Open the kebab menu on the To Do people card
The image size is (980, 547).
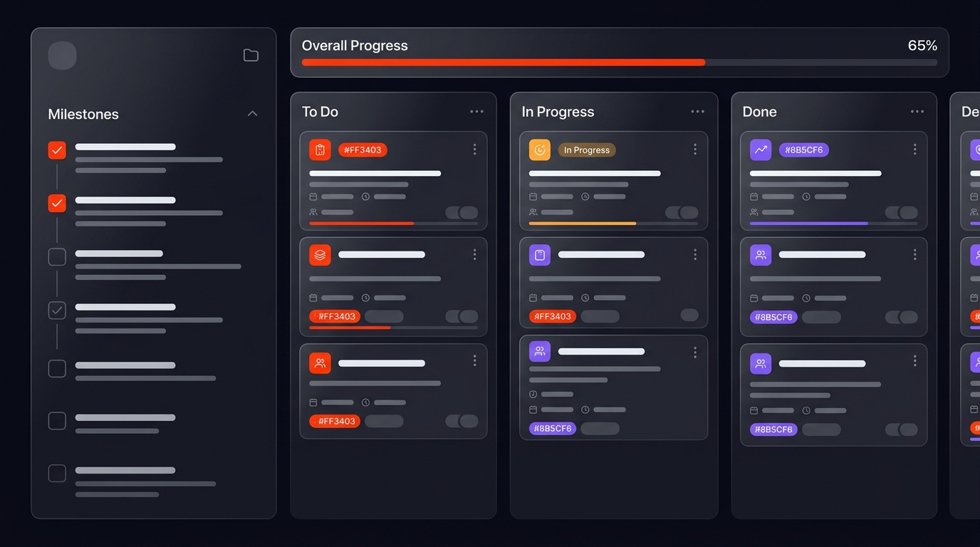click(x=474, y=361)
